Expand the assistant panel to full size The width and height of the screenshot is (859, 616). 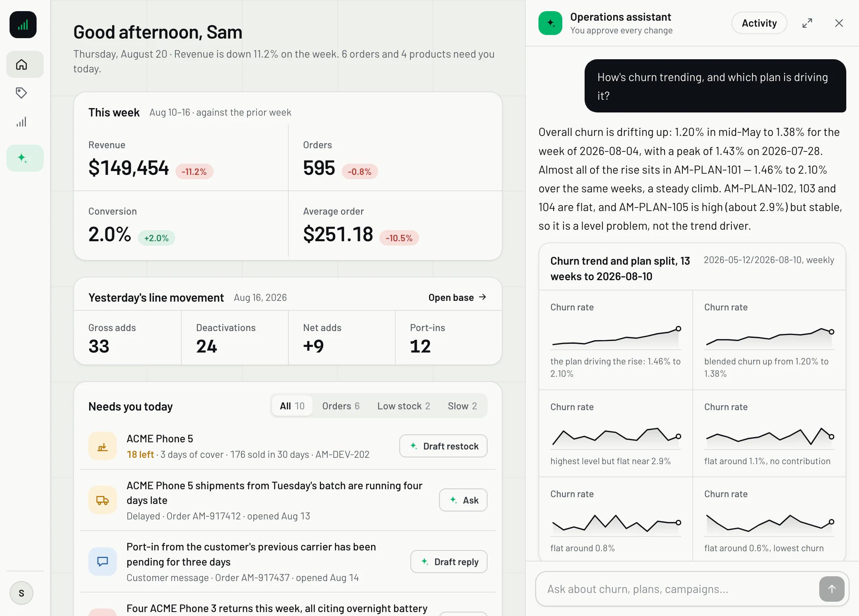tap(807, 23)
